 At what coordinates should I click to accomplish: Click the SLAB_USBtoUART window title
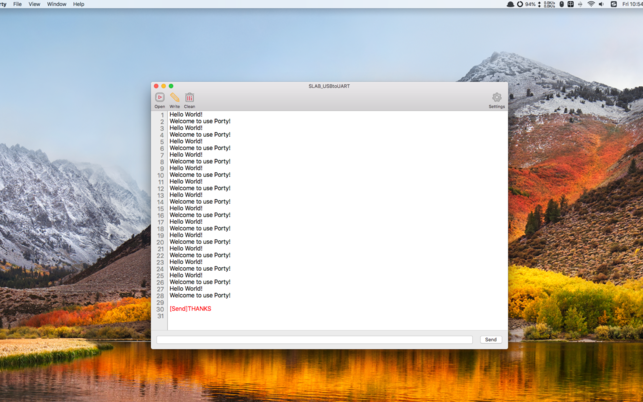pos(329,86)
